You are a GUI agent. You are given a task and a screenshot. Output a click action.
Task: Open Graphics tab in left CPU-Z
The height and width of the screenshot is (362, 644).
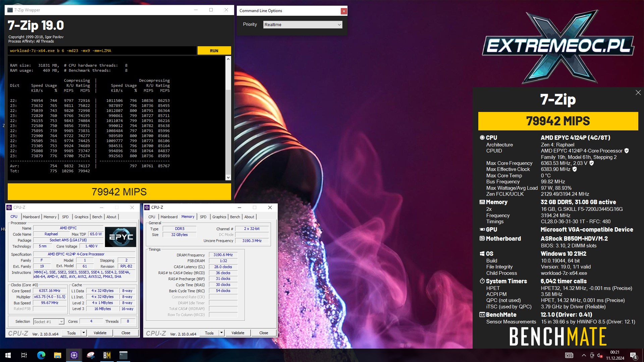click(x=82, y=217)
